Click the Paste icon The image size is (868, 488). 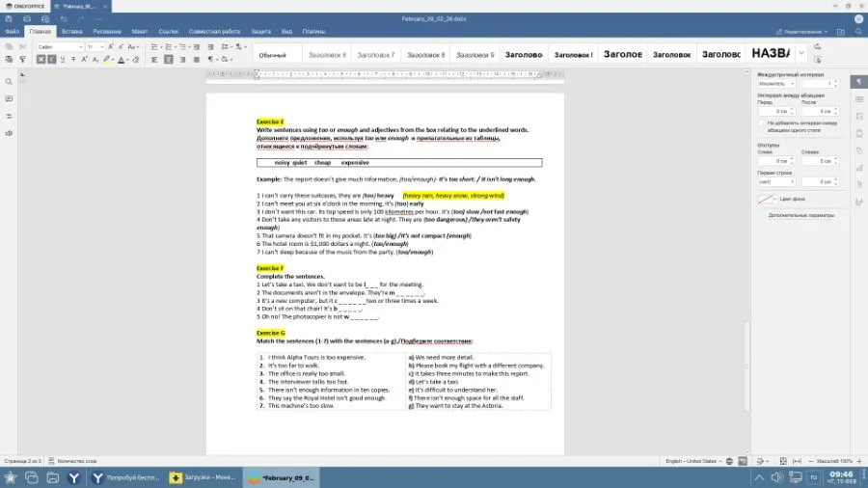(9, 59)
